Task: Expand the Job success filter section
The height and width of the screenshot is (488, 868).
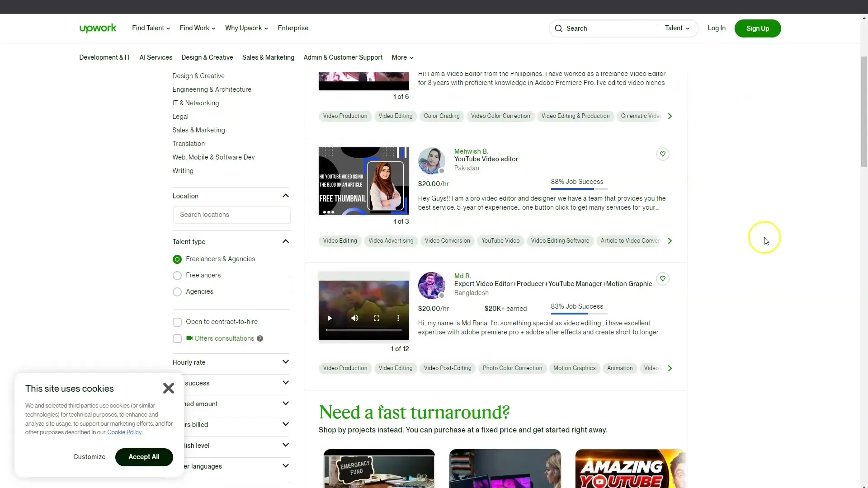Action: 285,383
